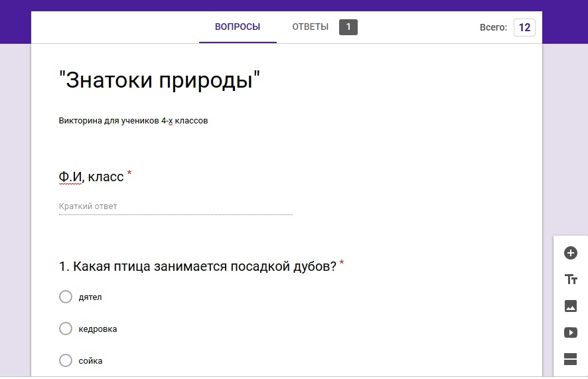Viewport: 588px width, 379px height.
Task: Click the form title "Знатоки природы"
Action: point(159,80)
